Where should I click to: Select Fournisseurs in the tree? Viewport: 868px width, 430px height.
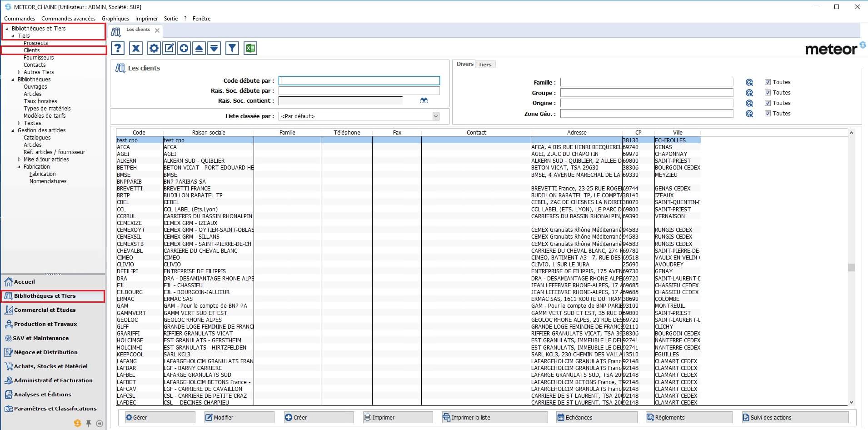coord(39,58)
